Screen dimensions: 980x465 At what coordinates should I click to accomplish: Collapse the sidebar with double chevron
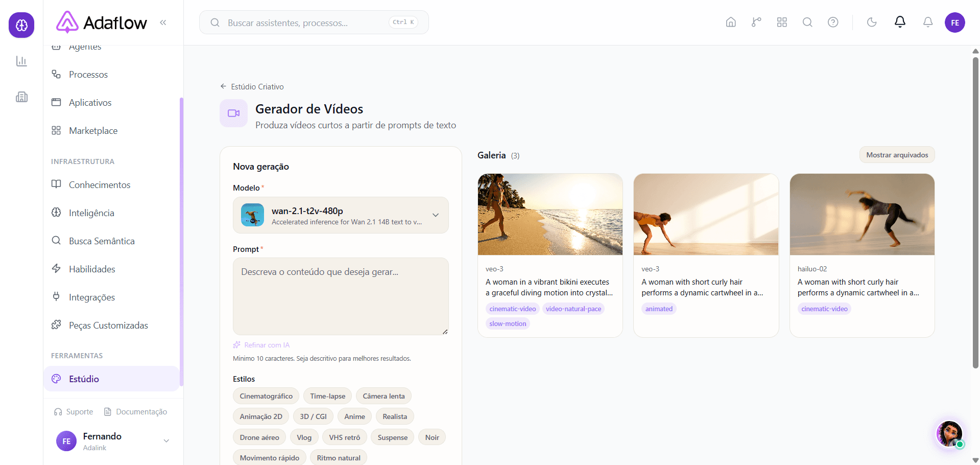point(163,22)
